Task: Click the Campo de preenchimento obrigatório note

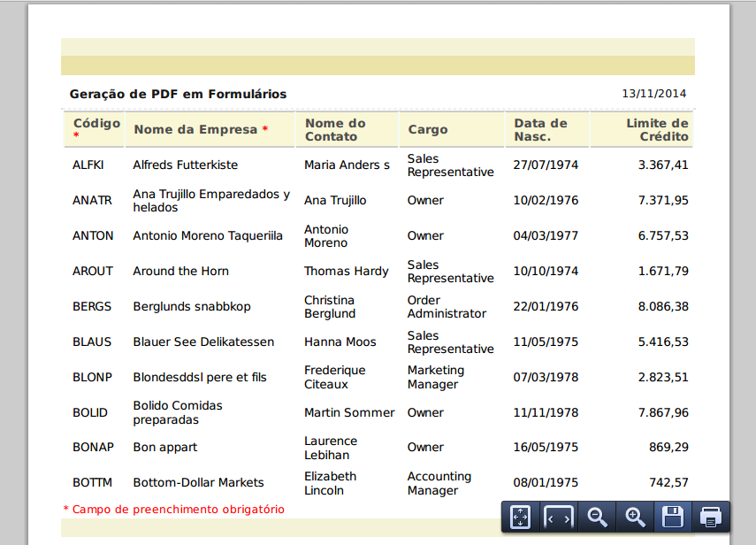Action: click(x=174, y=510)
